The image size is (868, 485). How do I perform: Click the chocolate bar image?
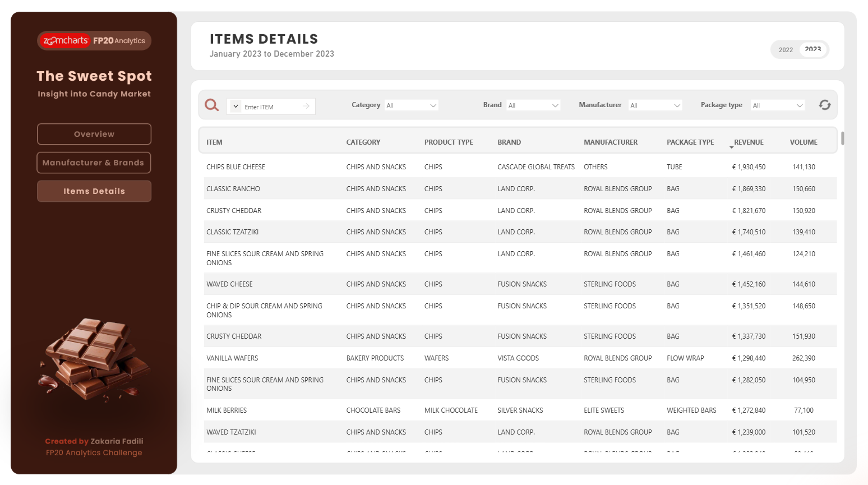[94, 360]
